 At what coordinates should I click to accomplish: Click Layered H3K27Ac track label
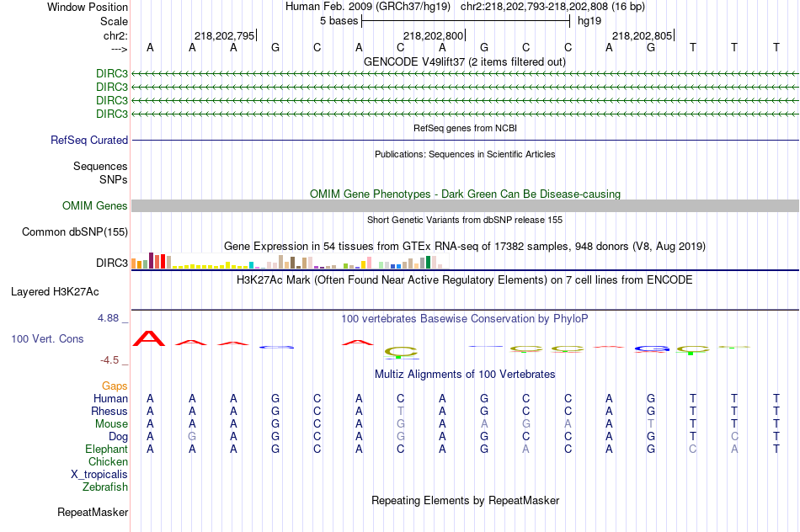point(55,292)
